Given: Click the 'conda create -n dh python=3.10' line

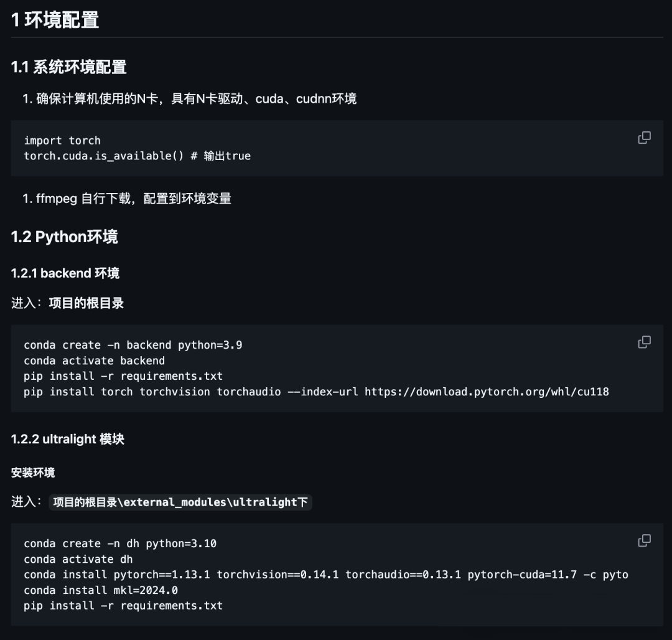Looking at the screenshot, I should (x=120, y=544).
